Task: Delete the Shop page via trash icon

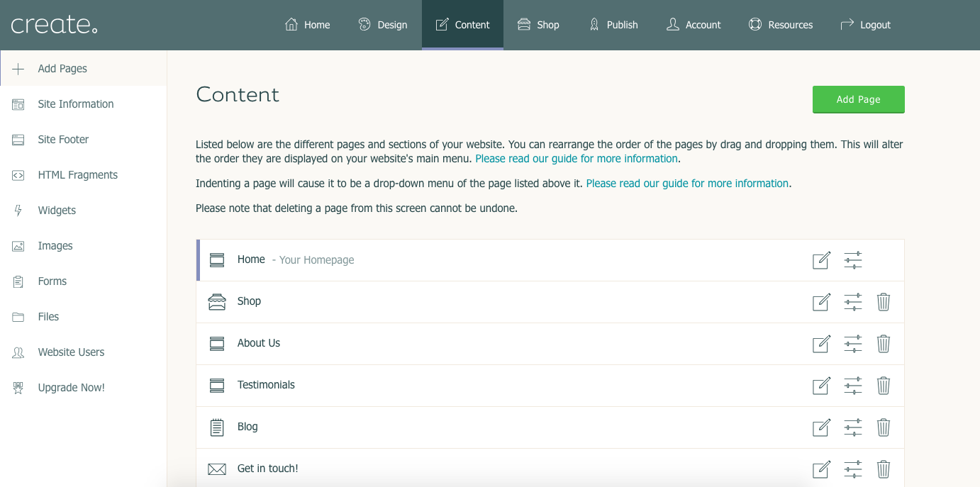Action: pos(884,302)
